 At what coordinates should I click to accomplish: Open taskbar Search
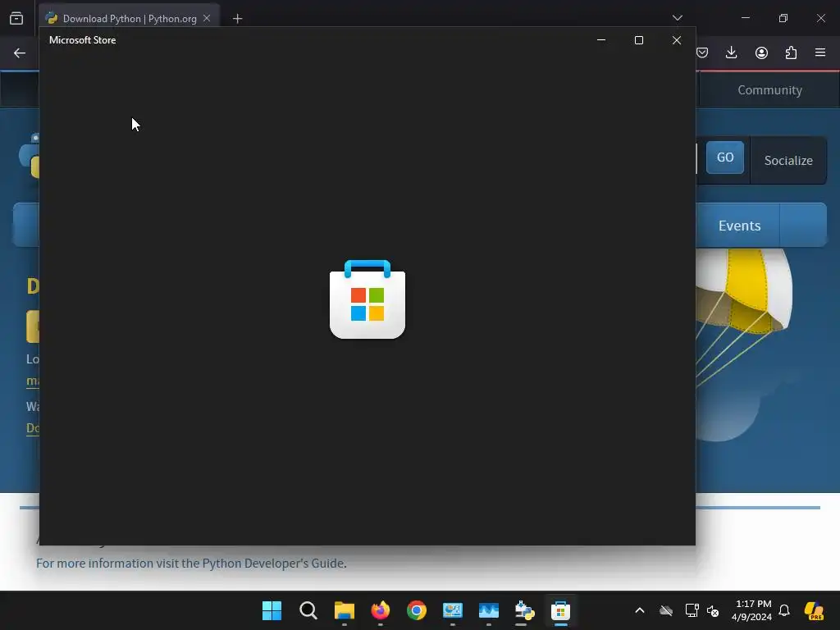(x=308, y=610)
